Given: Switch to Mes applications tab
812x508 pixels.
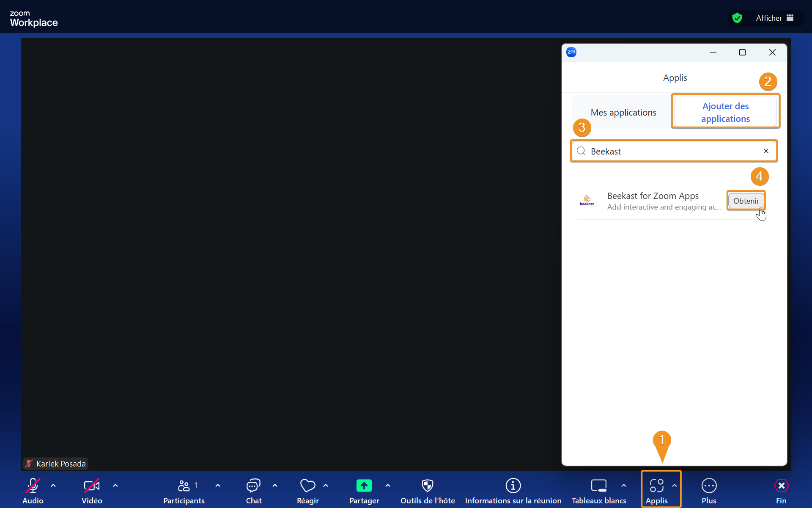Looking at the screenshot, I should 623,113.
